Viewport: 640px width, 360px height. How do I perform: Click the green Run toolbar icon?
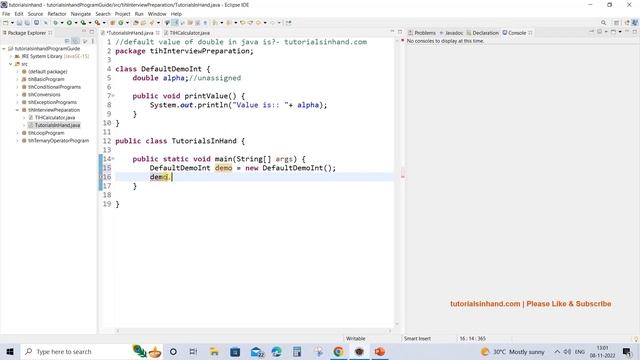click(x=69, y=23)
